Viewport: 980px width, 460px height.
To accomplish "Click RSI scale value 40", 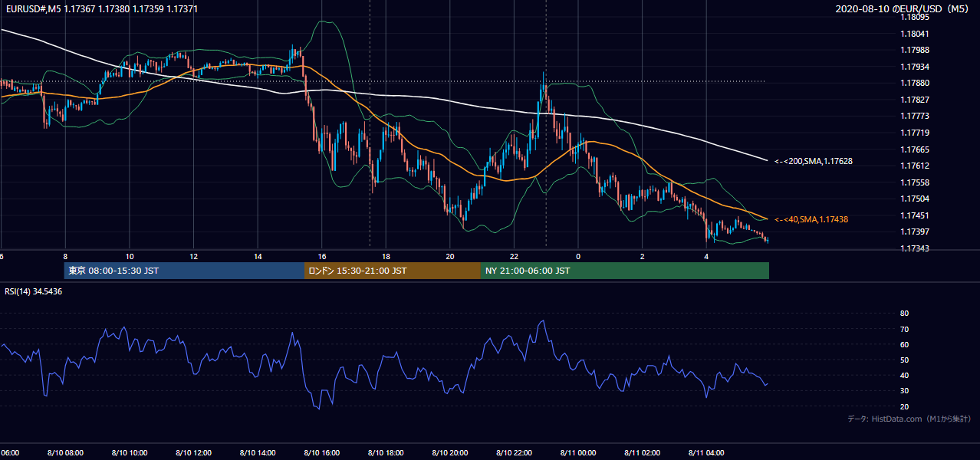I will pos(904,375).
